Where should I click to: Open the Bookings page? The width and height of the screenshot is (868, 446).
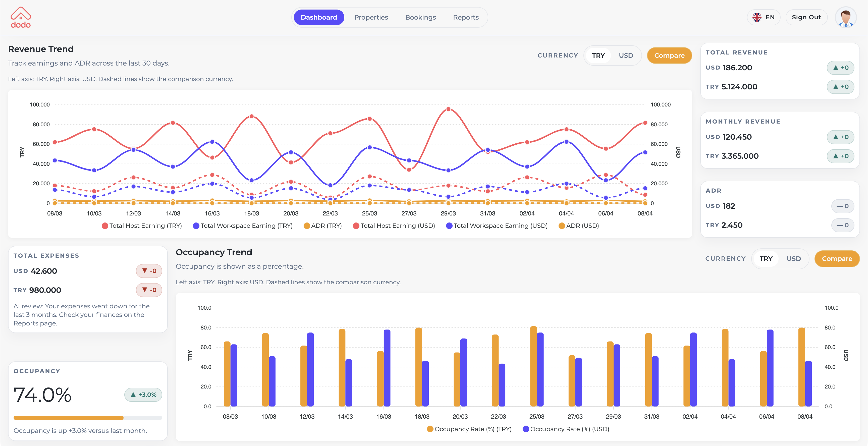click(420, 17)
